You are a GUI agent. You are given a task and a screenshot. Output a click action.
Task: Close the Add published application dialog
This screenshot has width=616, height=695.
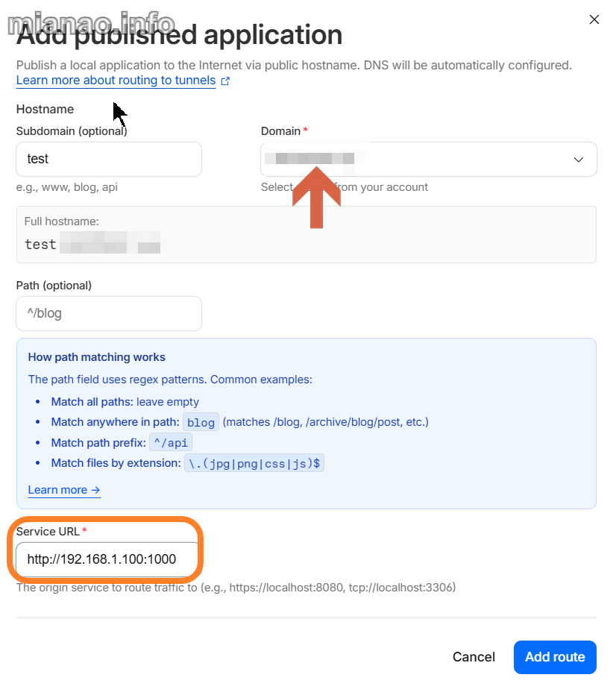click(594, 20)
